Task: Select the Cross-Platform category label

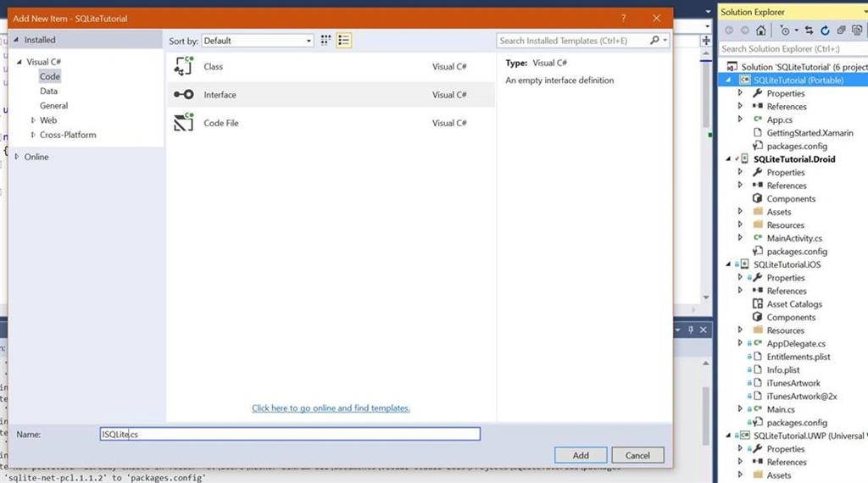Action: click(x=68, y=135)
